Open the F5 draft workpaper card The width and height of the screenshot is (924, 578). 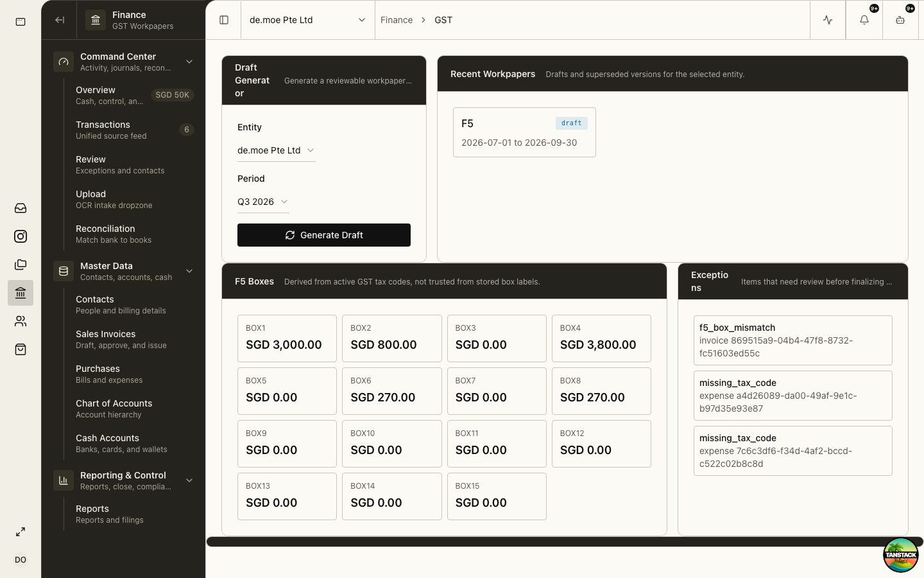524,132
